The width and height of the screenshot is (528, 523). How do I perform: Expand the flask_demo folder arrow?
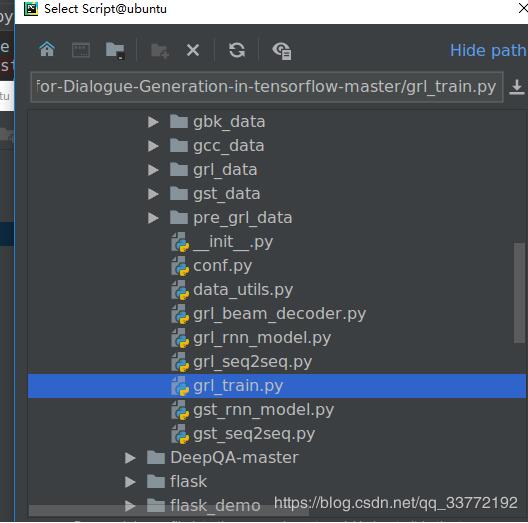130,506
